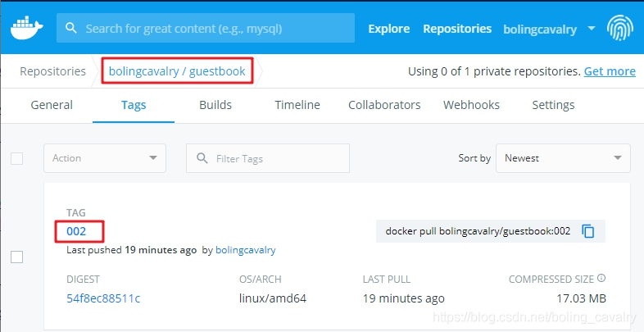Open the Settings tab
This screenshot has height=332, width=644.
[553, 105]
